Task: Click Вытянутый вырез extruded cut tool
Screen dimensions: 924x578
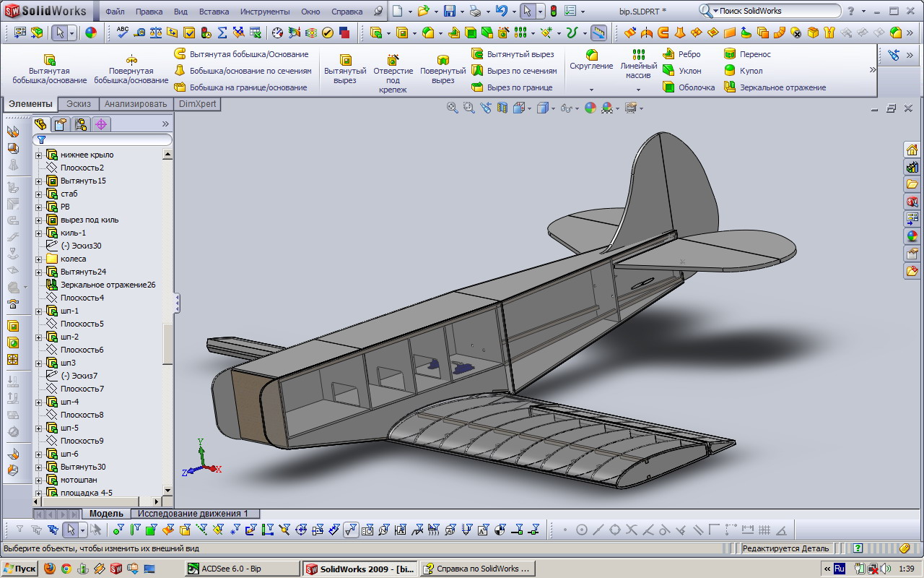Action: [x=345, y=69]
